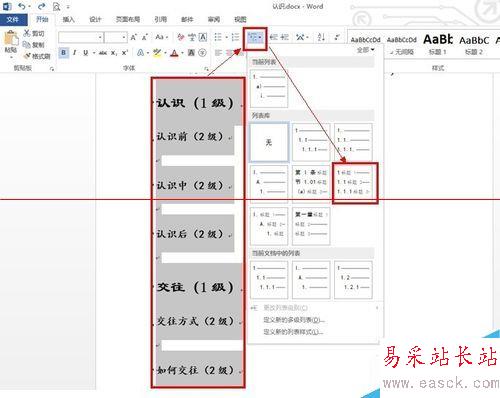Toggle Bold formatting
Viewport: 500px width, 398px height.
pos(64,53)
